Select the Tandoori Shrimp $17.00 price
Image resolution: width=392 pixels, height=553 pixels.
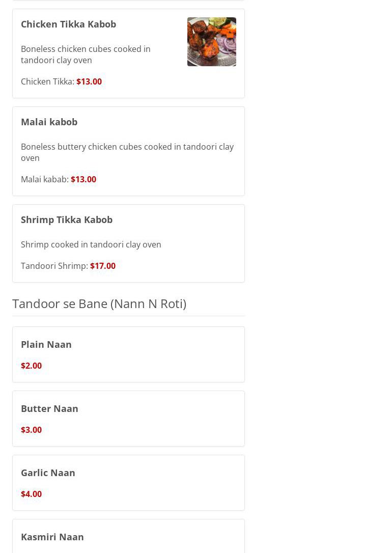click(x=103, y=266)
